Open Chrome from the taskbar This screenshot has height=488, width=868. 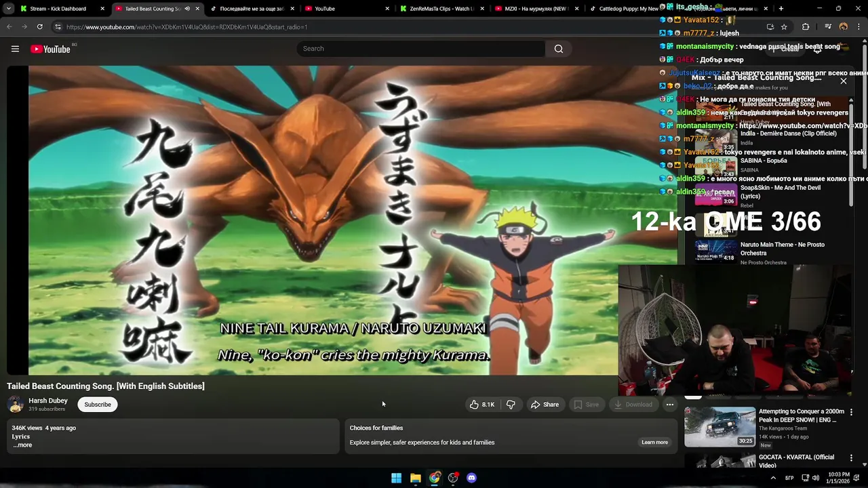tap(434, 478)
